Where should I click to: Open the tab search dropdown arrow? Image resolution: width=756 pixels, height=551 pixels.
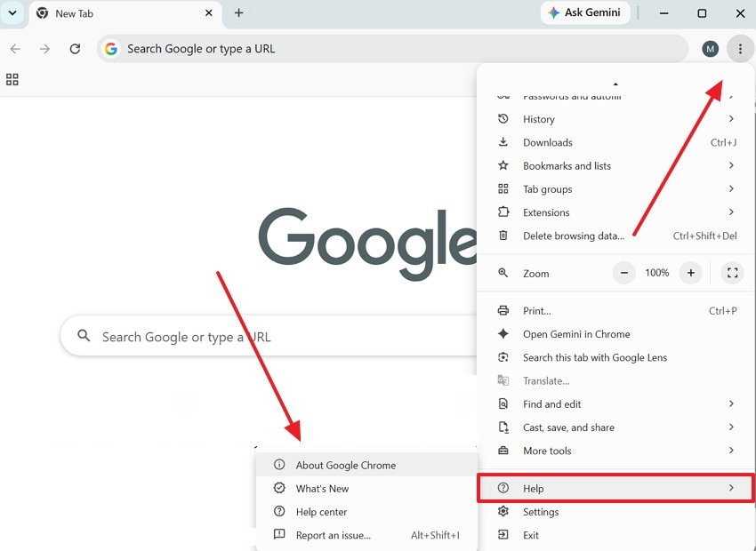pyautogui.click(x=12, y=13)
